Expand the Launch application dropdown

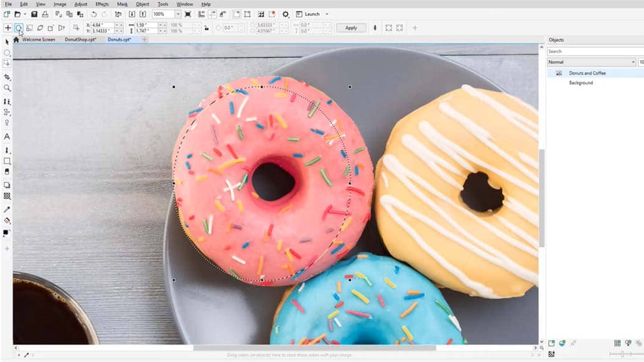pos(327,14)
